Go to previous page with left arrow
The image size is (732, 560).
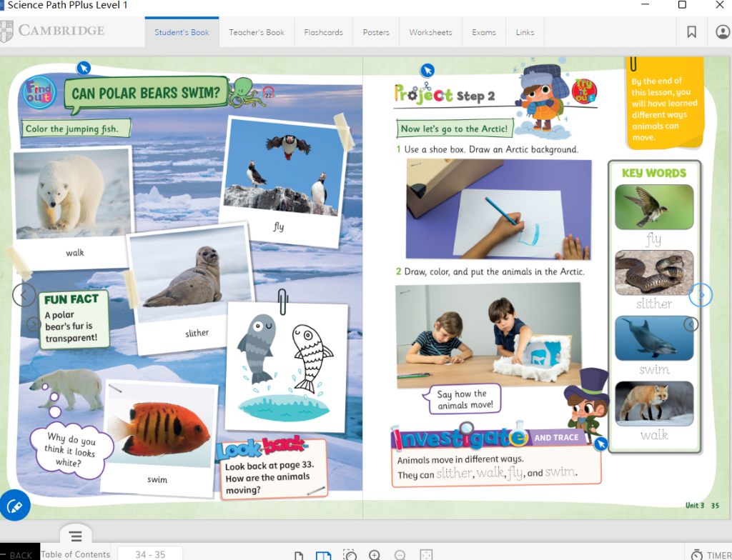coord(24,294)
